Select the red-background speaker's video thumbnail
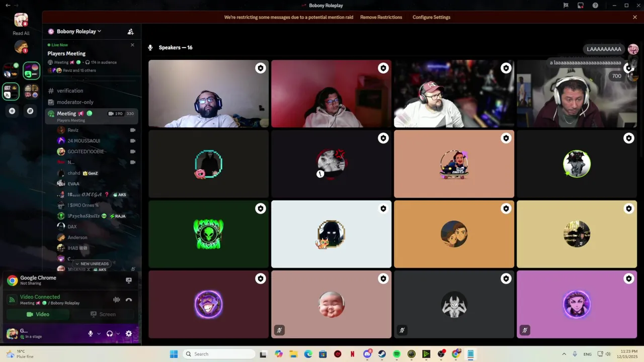This screenshot has height=362, width=644. point(331,94)
